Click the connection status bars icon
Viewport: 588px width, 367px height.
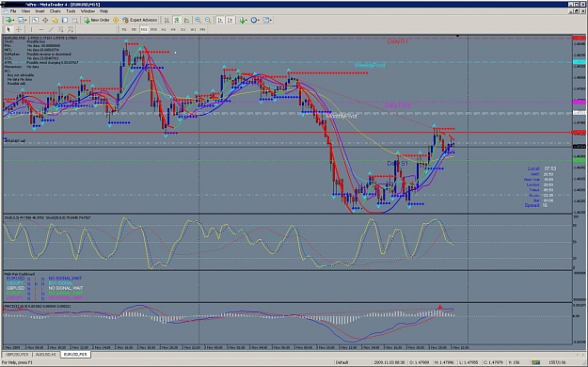[x=535, y=362]
